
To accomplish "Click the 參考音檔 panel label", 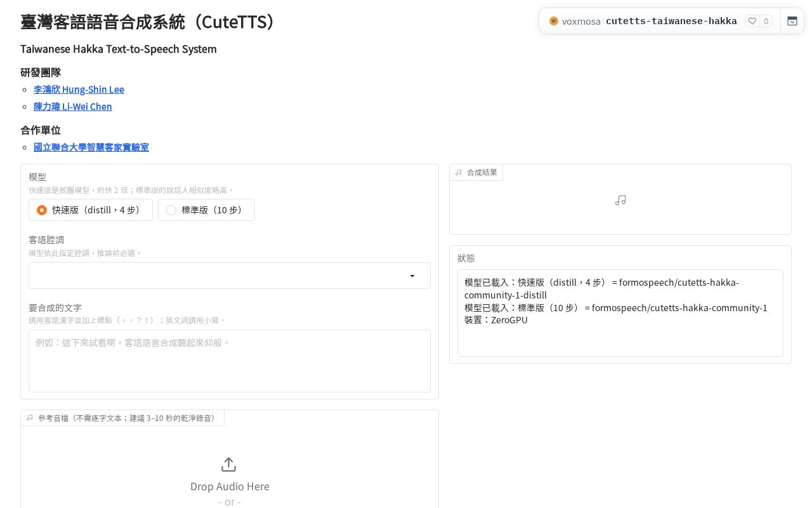I will point(122,418).
